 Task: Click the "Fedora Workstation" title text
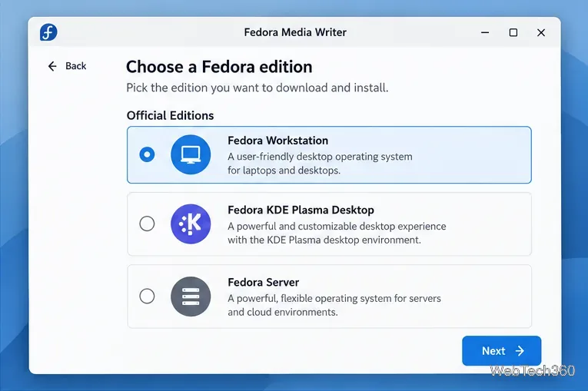278,141
